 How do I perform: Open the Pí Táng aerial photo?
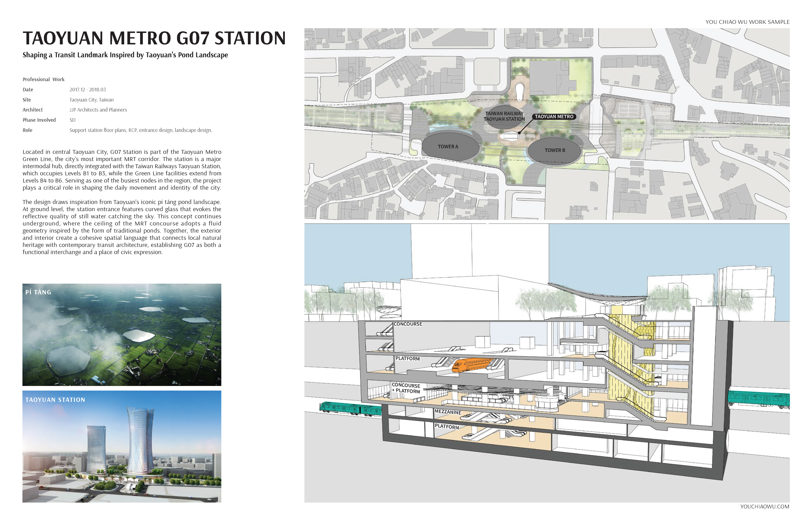(x=122, y=334)
